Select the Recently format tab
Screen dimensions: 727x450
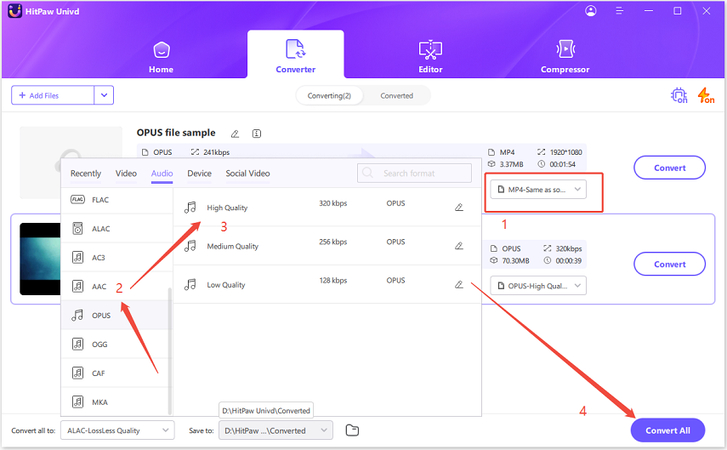tap(86, 173)
